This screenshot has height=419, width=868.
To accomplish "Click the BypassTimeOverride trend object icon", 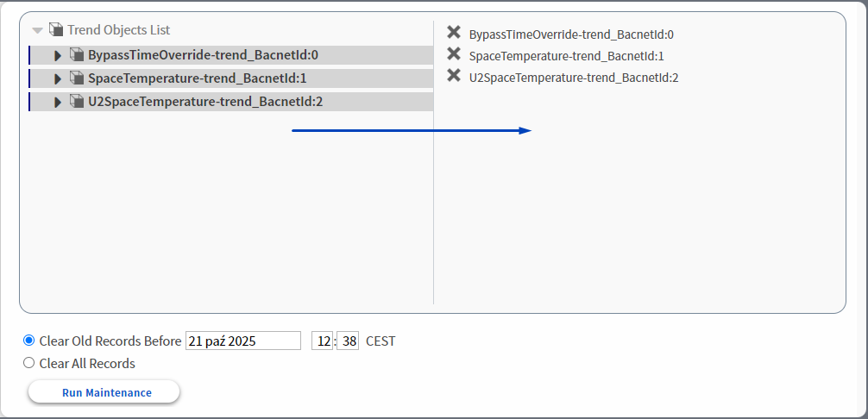I will [x=76, y=55].
